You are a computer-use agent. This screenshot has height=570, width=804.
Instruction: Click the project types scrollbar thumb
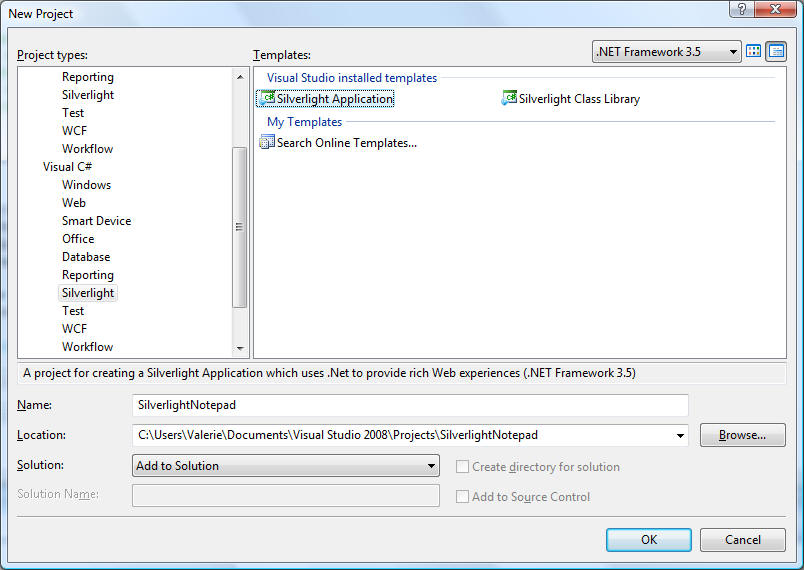pos(239,227)
